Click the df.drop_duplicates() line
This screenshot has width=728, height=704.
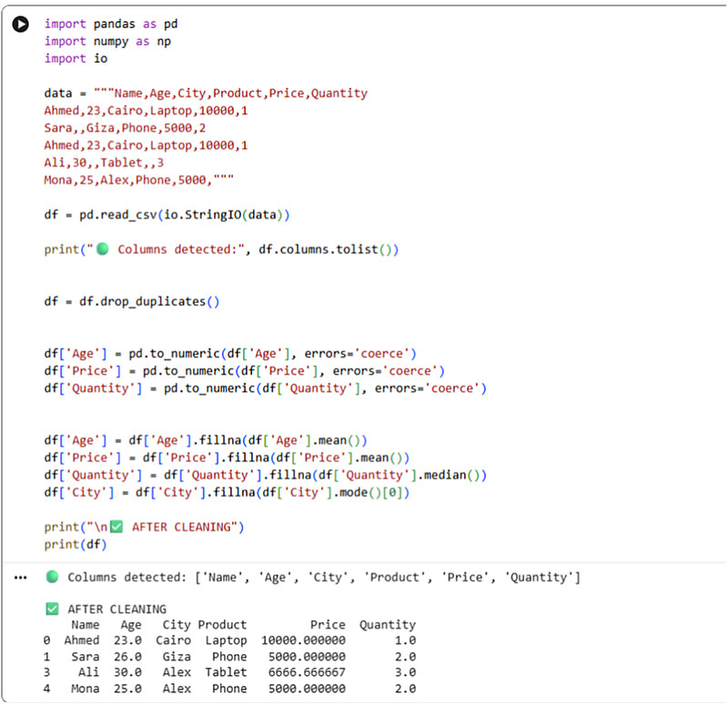coord(132,302)
